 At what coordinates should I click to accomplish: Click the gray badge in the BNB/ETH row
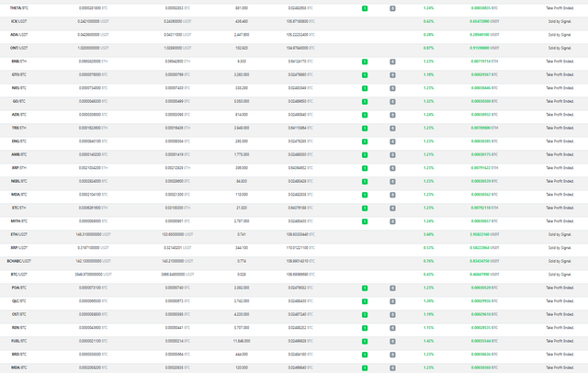pos(392,62)
